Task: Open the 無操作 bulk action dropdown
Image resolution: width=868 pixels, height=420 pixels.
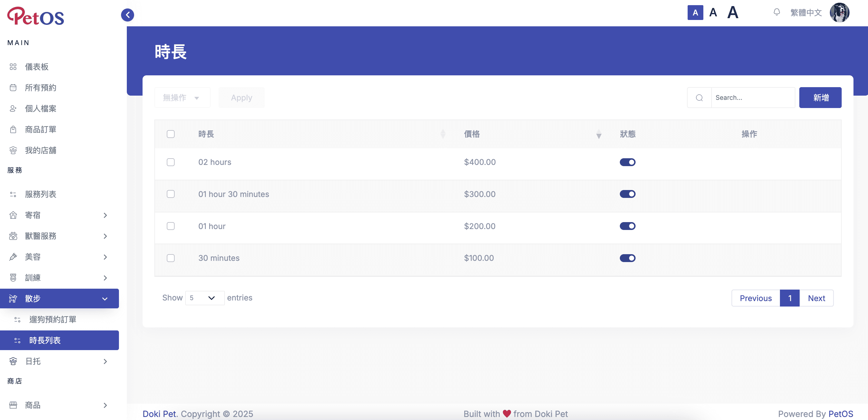Action: (x=182, y=98)
